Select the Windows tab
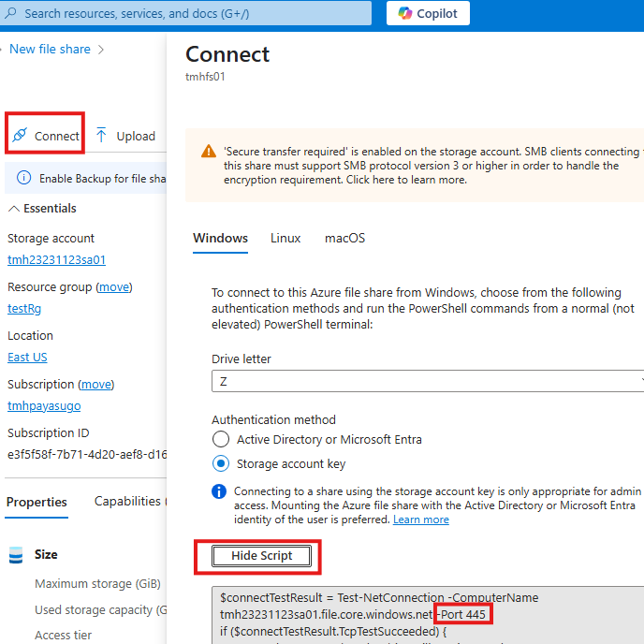Viewport: 644px width, 644px height. tap(220, 238)
